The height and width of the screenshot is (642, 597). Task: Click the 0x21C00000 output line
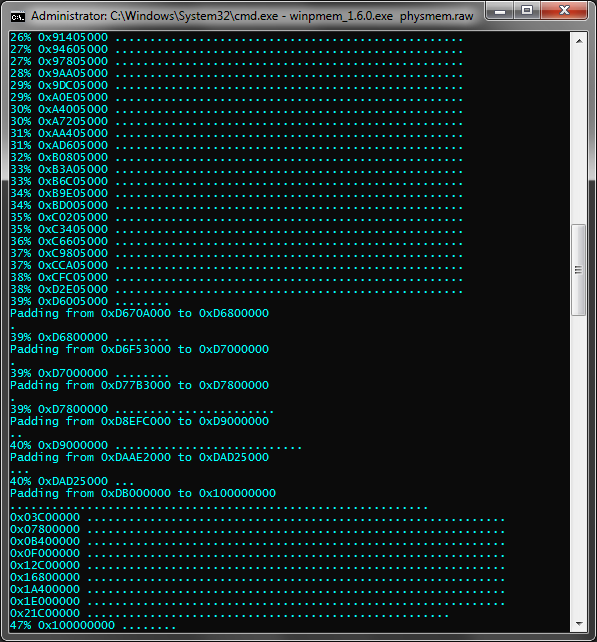point(229,613)
